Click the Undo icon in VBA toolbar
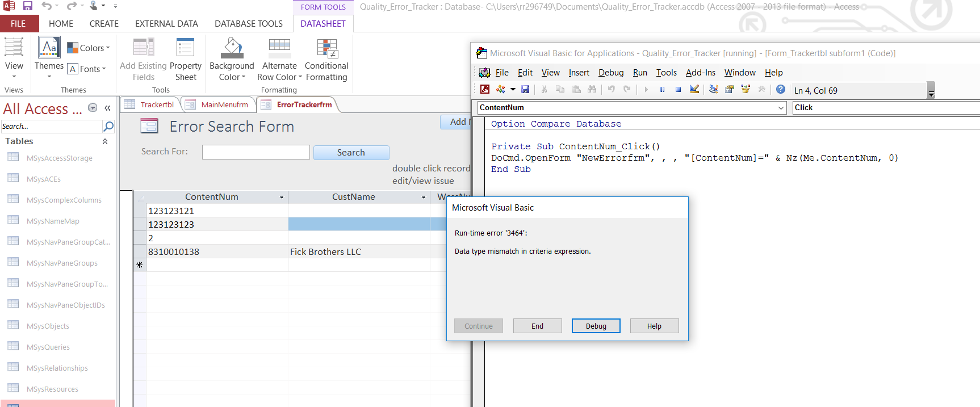 point(611,89)
